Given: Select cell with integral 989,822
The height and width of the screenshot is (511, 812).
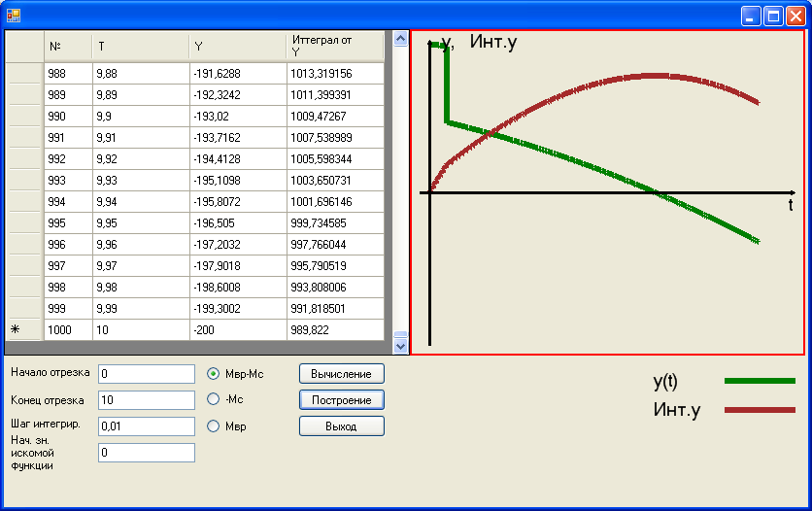Looking at the screenshot, I should click(335, 329).
